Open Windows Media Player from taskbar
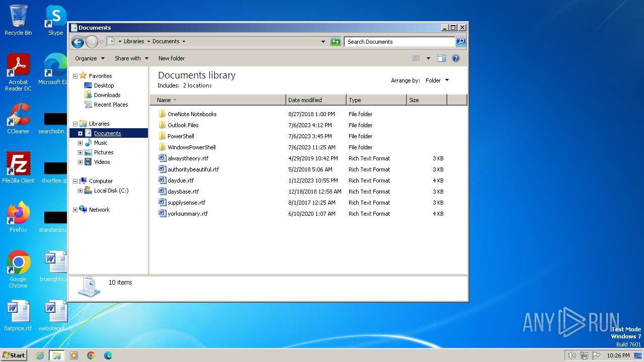The image size is (644, 362). pos(74,355)
